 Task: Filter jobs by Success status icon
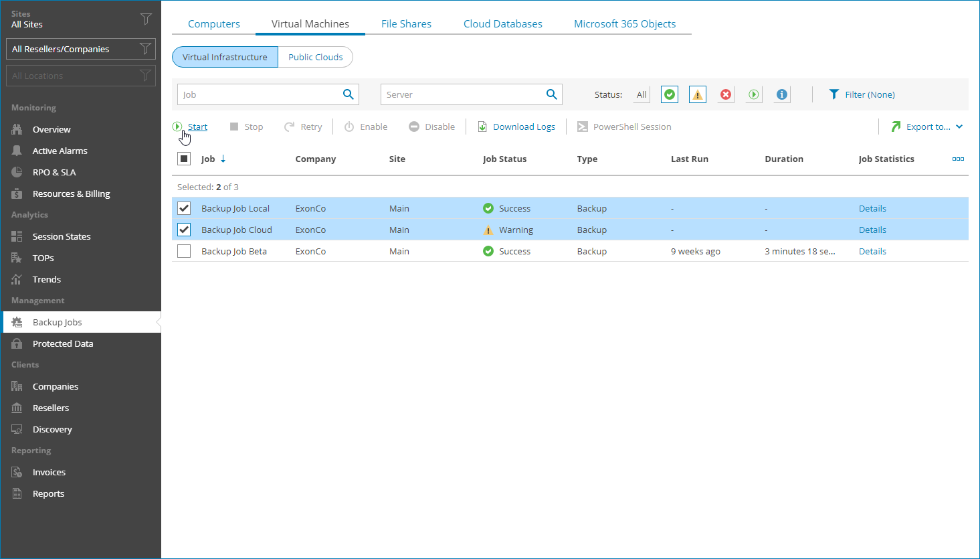point(670,94)
